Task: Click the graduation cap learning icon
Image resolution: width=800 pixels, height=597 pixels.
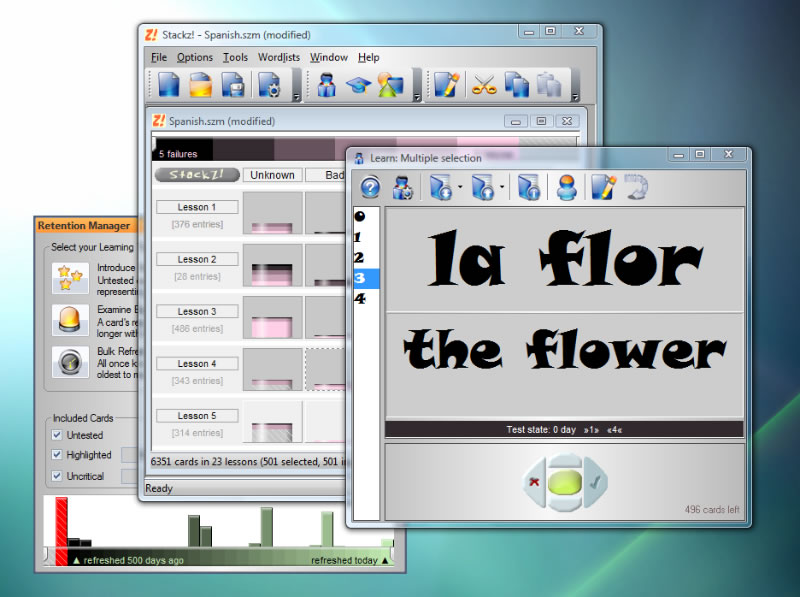Action: click(357, 86)
